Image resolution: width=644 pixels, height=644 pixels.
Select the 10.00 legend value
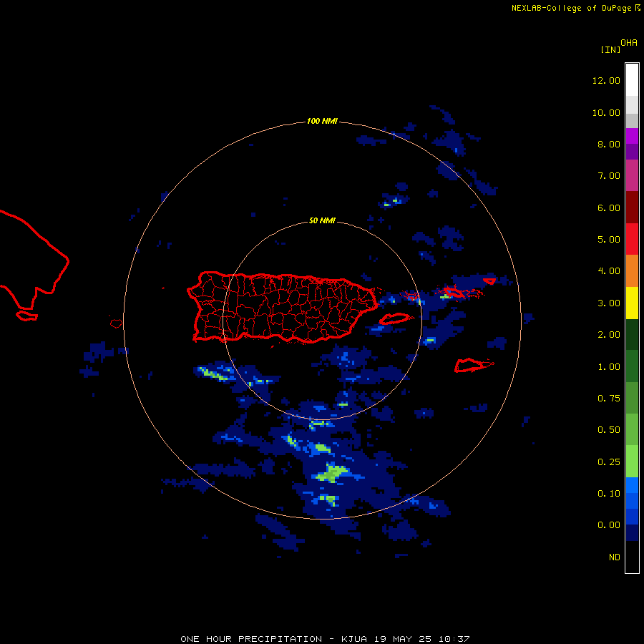(x=606, y=112)
